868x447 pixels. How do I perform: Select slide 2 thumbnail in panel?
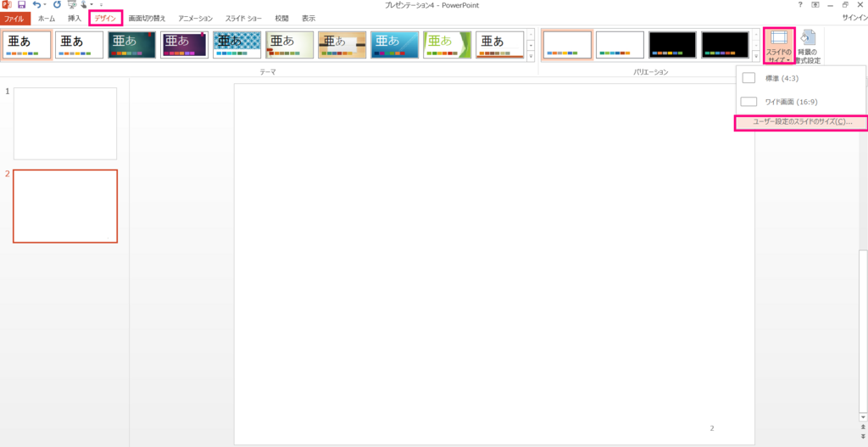[x=65, y=206]
